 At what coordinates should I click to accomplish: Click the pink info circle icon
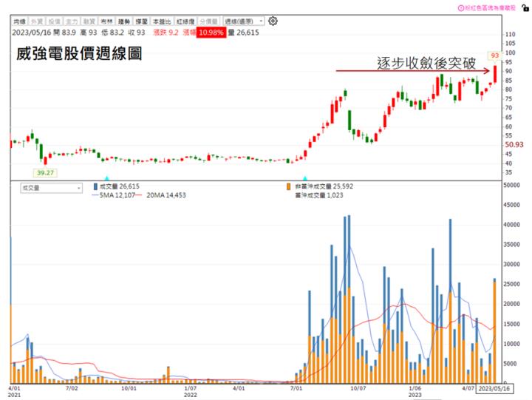(x=461, y=8)
